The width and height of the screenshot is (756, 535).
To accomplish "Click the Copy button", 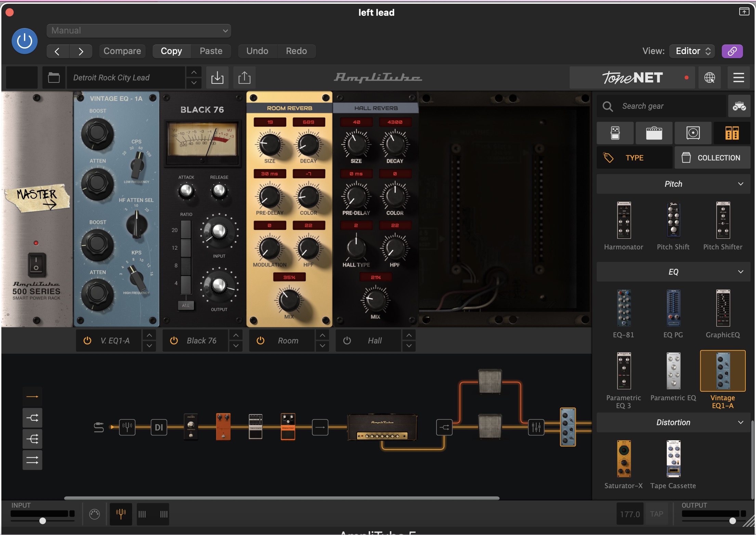I will point(171,51).
